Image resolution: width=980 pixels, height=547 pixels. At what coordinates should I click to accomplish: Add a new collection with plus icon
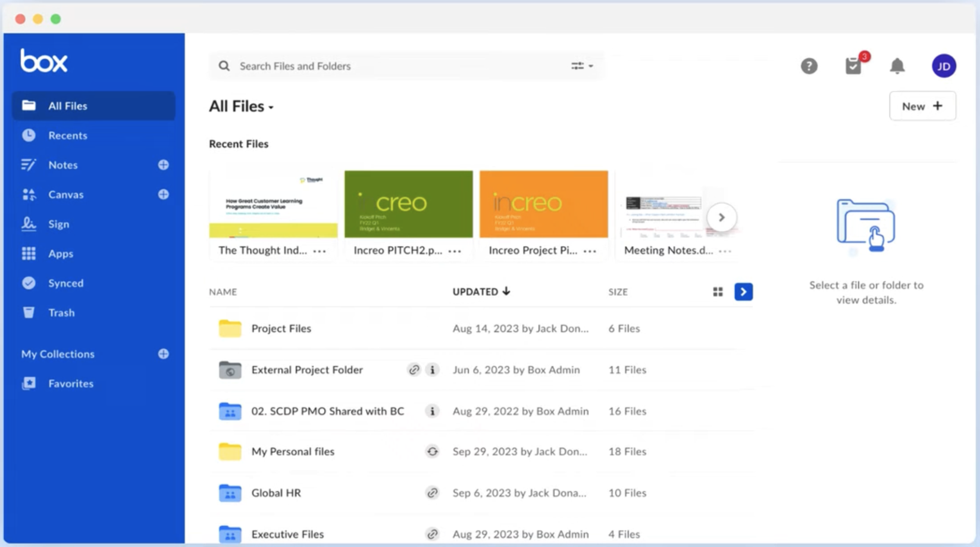[164, 354]
